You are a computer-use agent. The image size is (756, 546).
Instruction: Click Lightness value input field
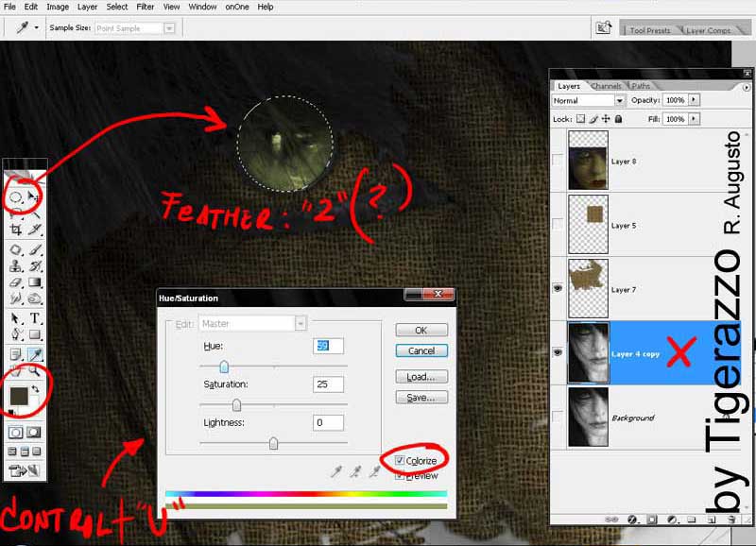click(x=328, y=422)
